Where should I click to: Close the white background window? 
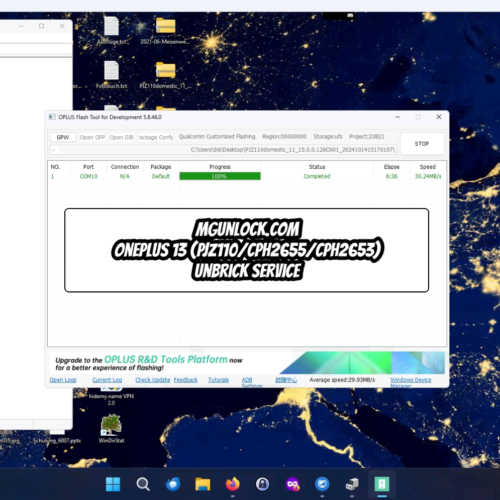click(x=62, y=26)
